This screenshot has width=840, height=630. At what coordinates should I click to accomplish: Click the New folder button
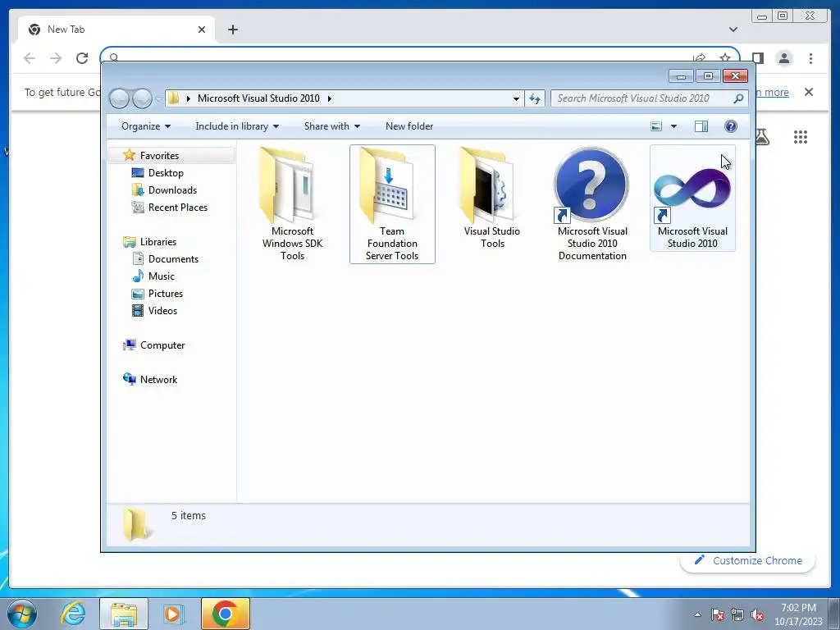click(x=409, y=126)
